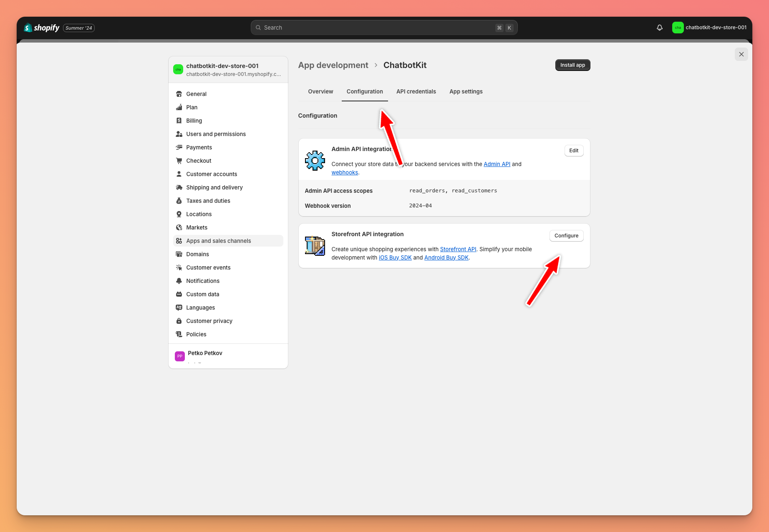
Task: Click the '2024-04' webhook version value
Action: coord(420,206)
